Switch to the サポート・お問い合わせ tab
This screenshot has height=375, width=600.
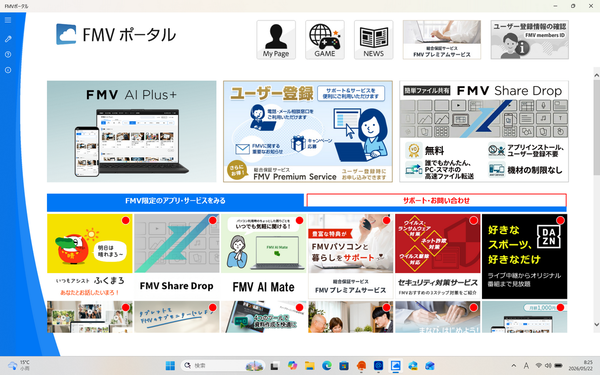pos(436,201)
